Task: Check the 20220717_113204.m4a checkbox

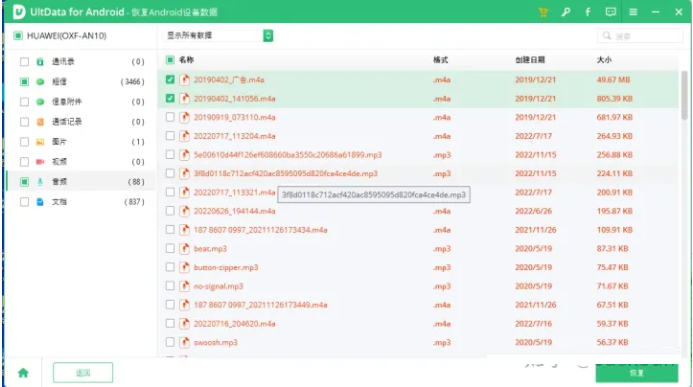Action: coord(170,136)
